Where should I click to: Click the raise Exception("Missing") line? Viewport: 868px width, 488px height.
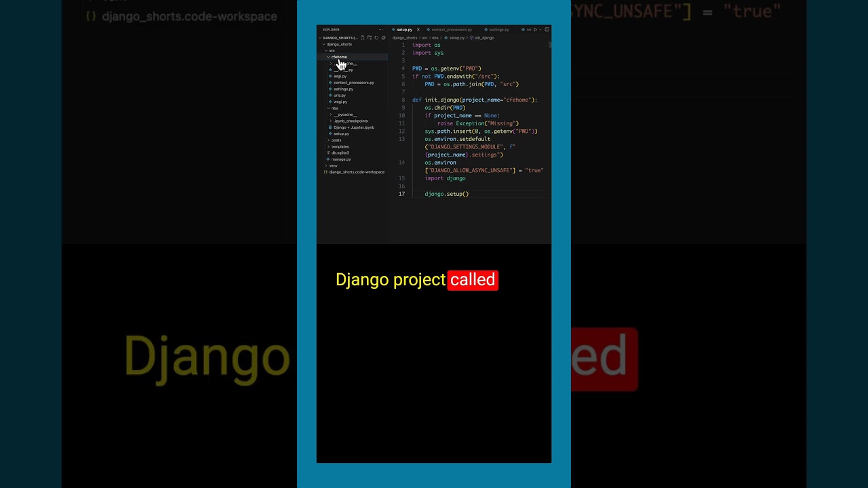(478, 123)
